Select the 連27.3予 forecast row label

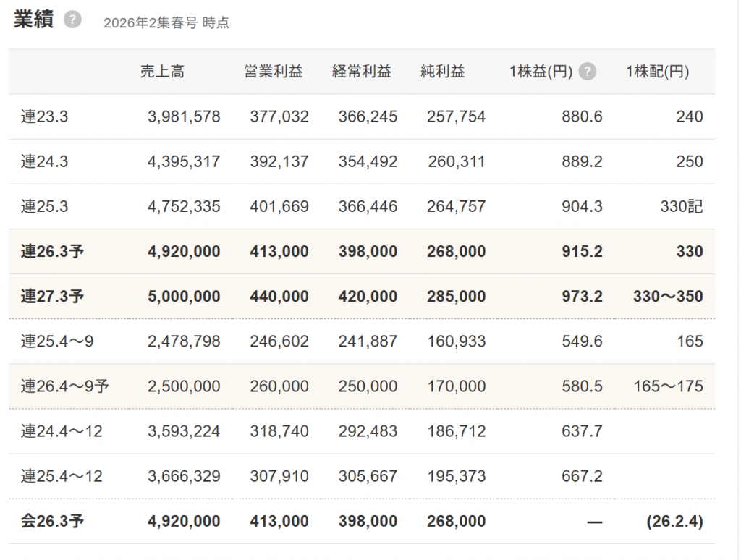click(x=52, y=297)
